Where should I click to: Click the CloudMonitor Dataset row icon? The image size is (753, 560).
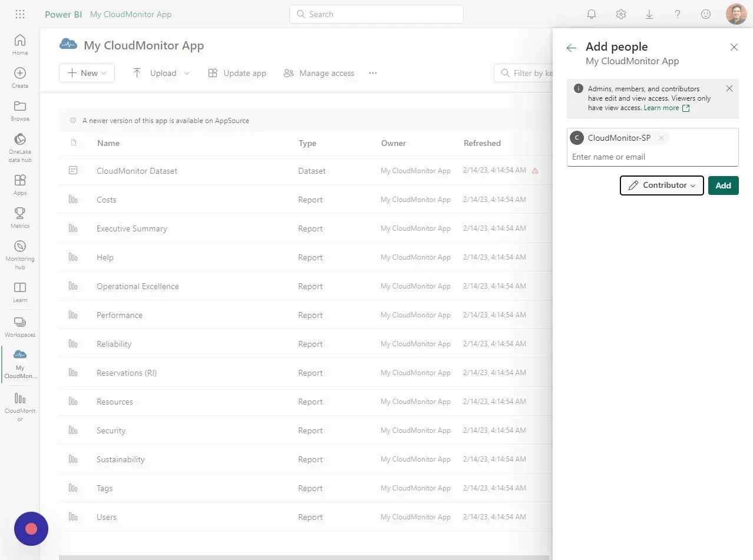point(73,171)
